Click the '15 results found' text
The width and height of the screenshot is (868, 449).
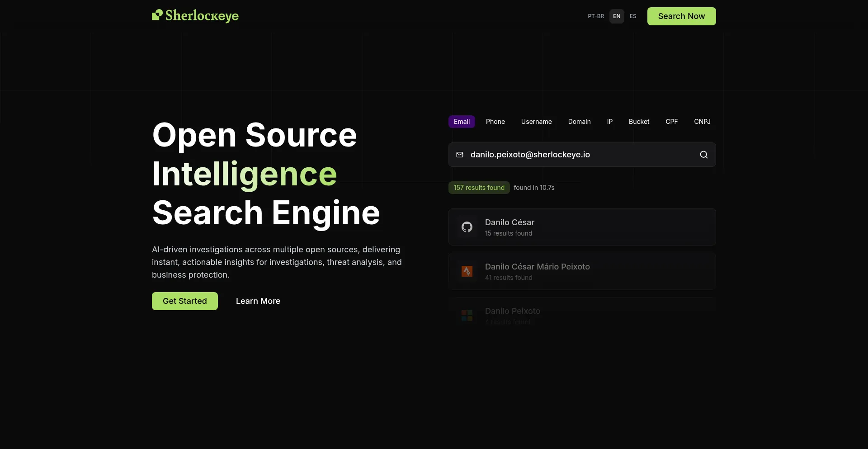click(x=509, y=233)
